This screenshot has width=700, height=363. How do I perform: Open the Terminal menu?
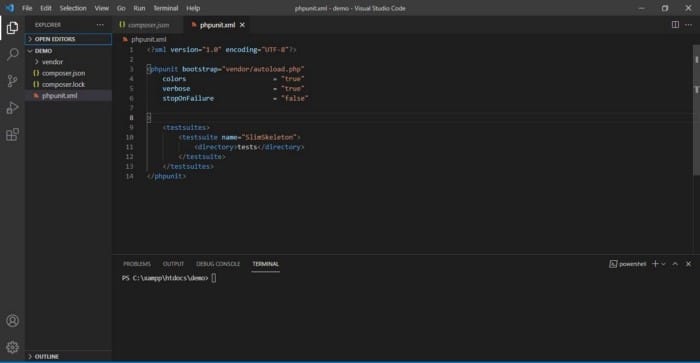[x=166, y=8]
